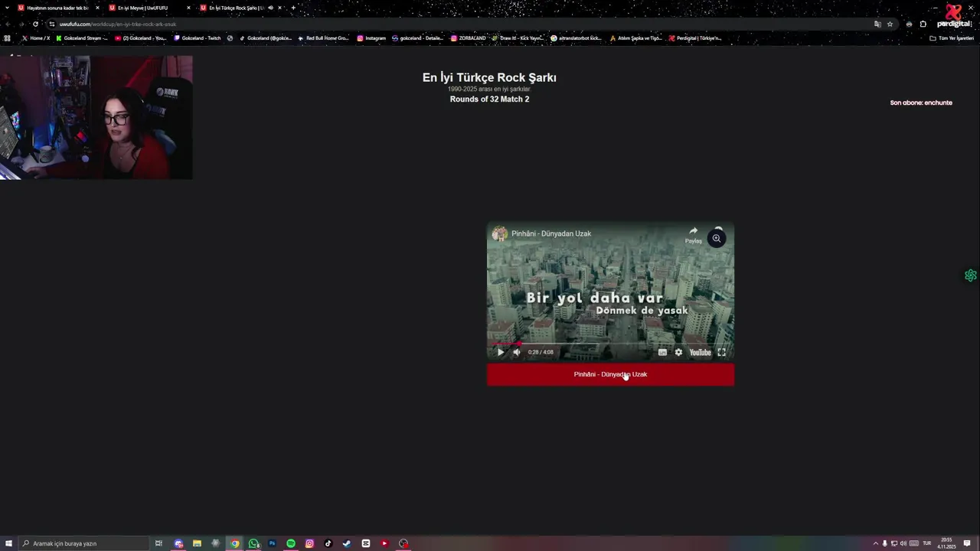The height and width of the screenshot is (551, 980).
Task: Play the Pinhâni video
Action: point(501,352)
